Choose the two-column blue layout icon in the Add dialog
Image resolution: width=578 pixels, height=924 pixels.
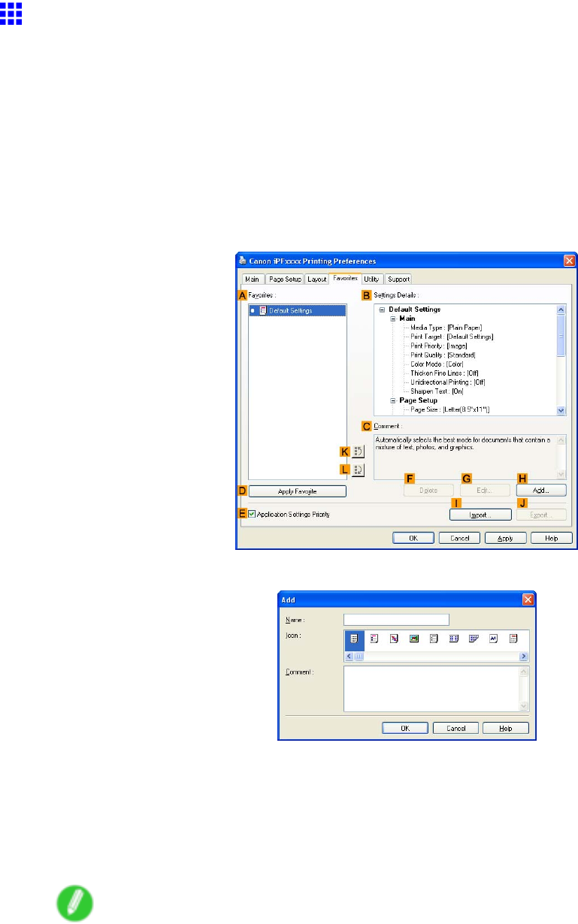click(453, 639)
